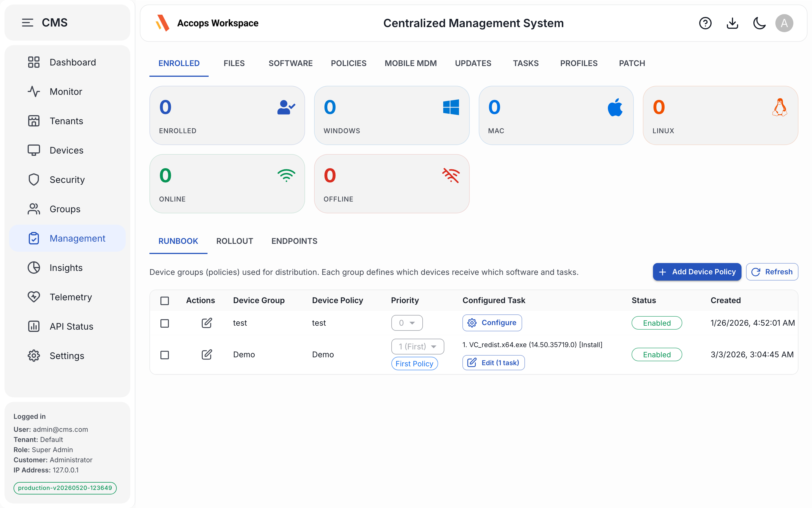Viewport: 812px width, 508px height.
Task: Click the 3/3/2026, 3:04:45 AM date cell
Action: 752,354
